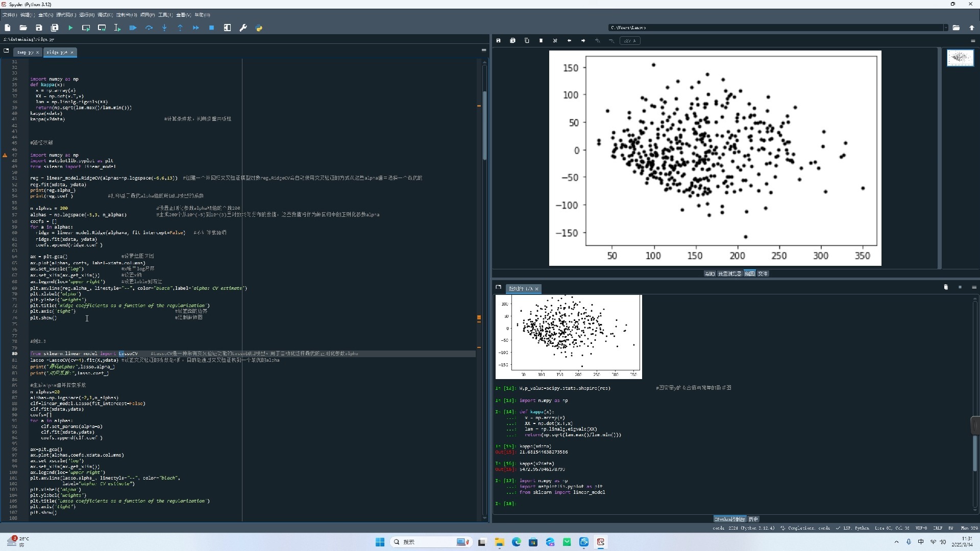The width and height of the screenshot is (980, 551).
Task: Open the 工具 menu
Action: 165,15
